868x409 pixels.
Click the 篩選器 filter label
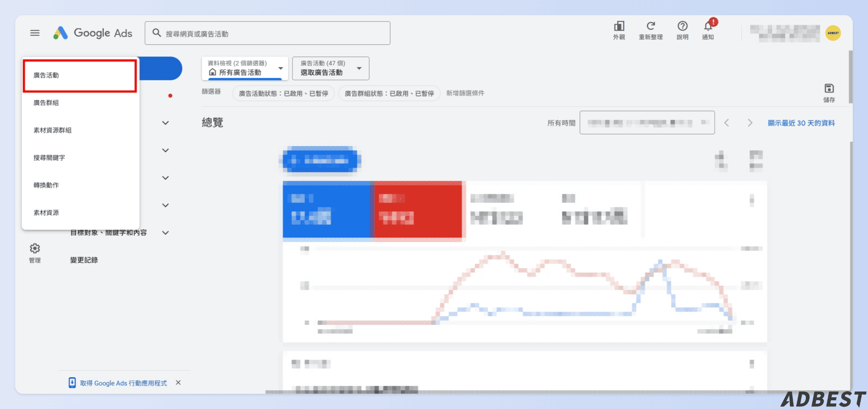pyautogui.click(x=211, y=92)
